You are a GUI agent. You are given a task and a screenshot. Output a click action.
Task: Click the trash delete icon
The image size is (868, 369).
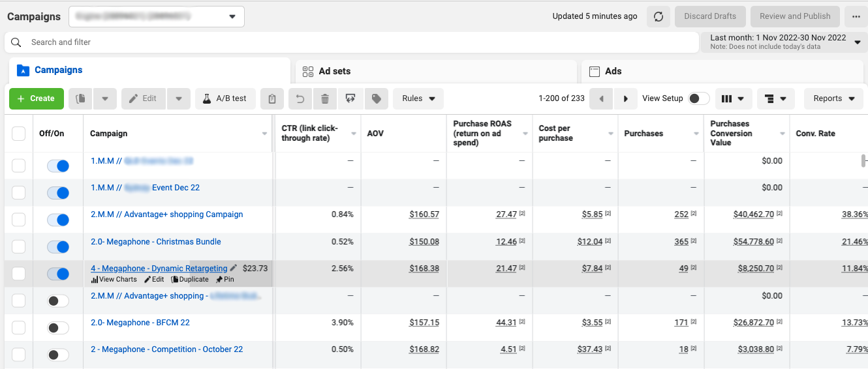click(324, 98)
